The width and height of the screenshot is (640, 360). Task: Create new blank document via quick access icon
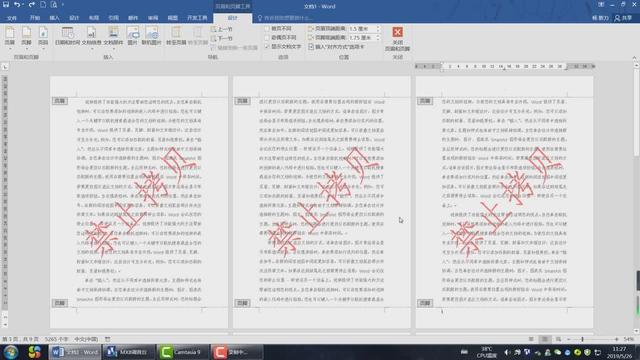pos(43,5)
